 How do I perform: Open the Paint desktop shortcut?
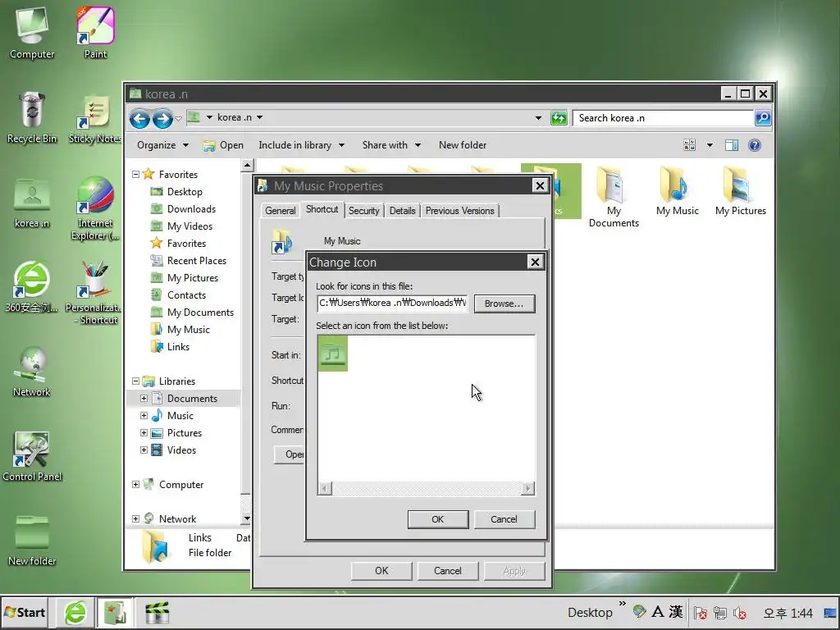click(x=95, y=33)
